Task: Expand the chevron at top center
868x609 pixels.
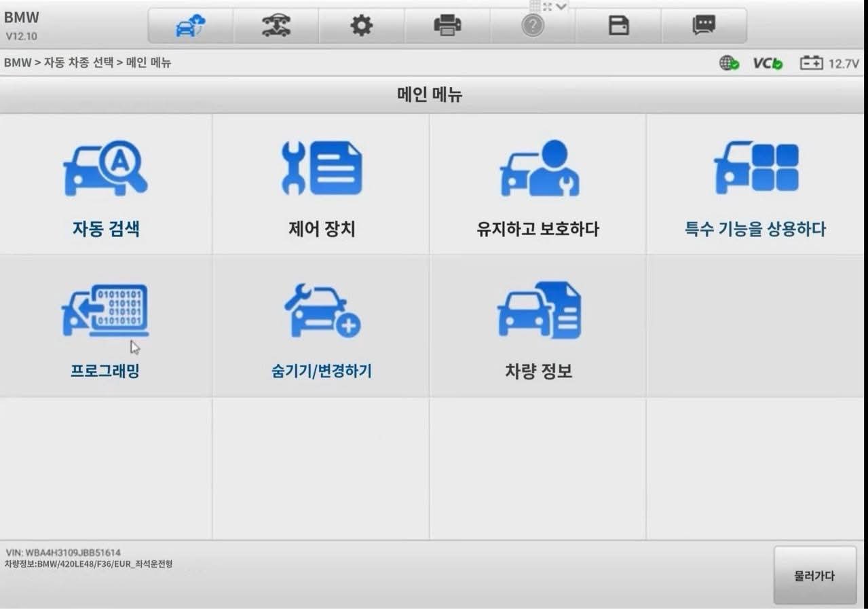Action: pyautogui.click(x=561, y=6)
